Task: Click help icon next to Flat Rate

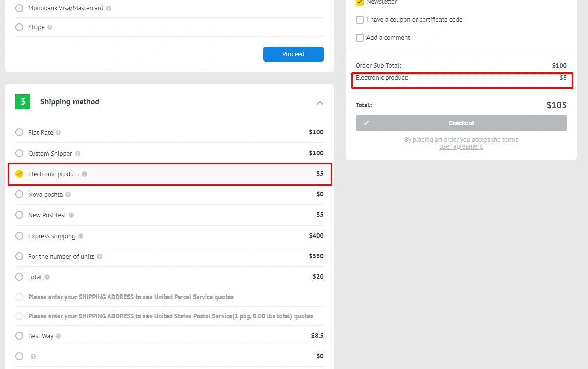Action: pos(58,133)
